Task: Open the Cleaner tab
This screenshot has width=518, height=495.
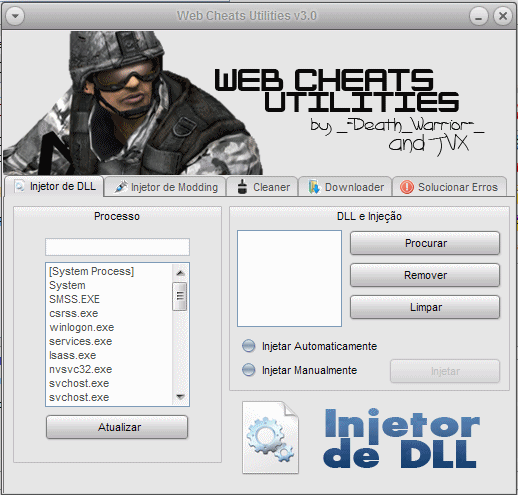Action: tap(262, 187)
